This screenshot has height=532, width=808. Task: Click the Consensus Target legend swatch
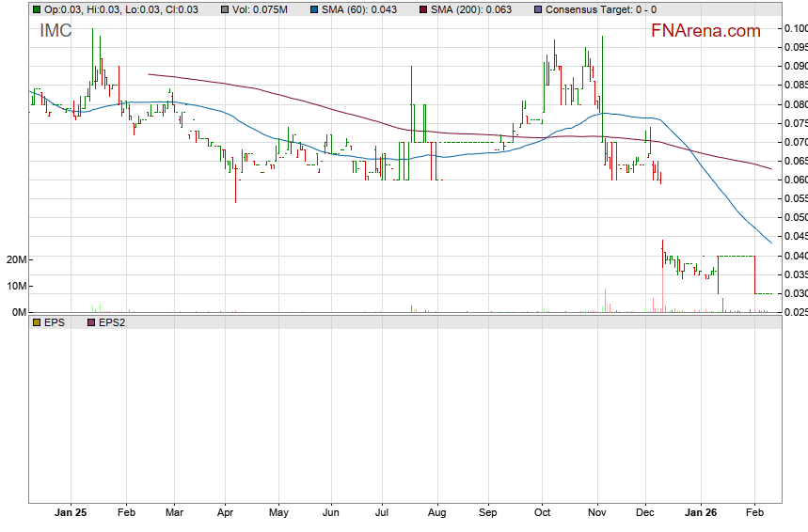click(537, 9)
